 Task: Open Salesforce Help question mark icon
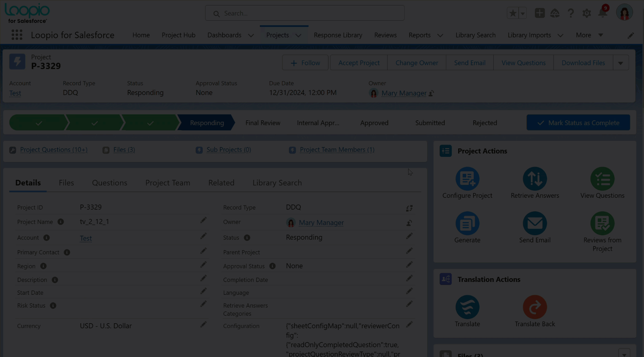point(571,13)
